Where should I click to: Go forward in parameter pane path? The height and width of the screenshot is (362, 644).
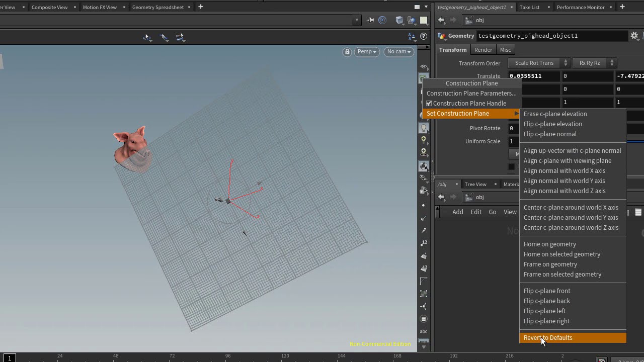point(453,20)
